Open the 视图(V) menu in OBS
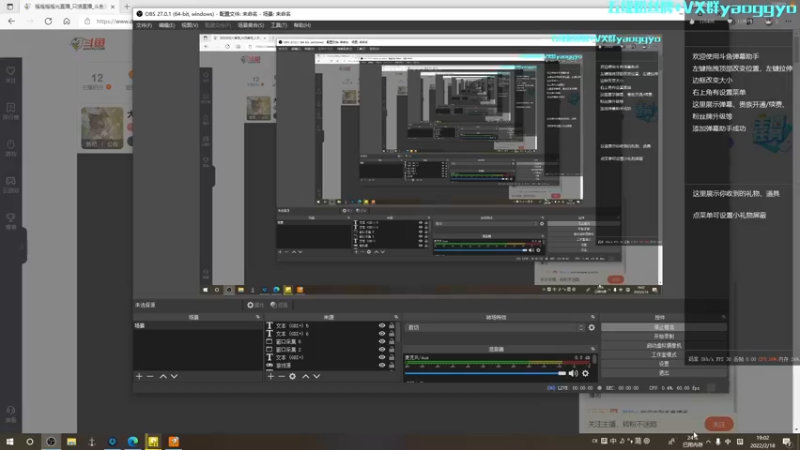 point(189,25)
